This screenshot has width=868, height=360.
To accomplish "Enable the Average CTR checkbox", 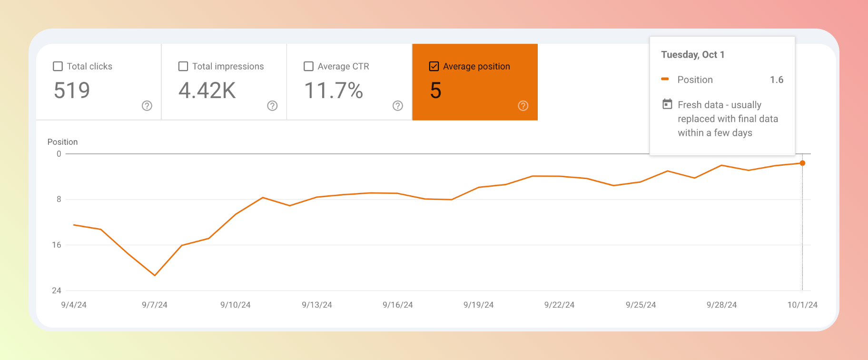I will click(x=308, y=66).
